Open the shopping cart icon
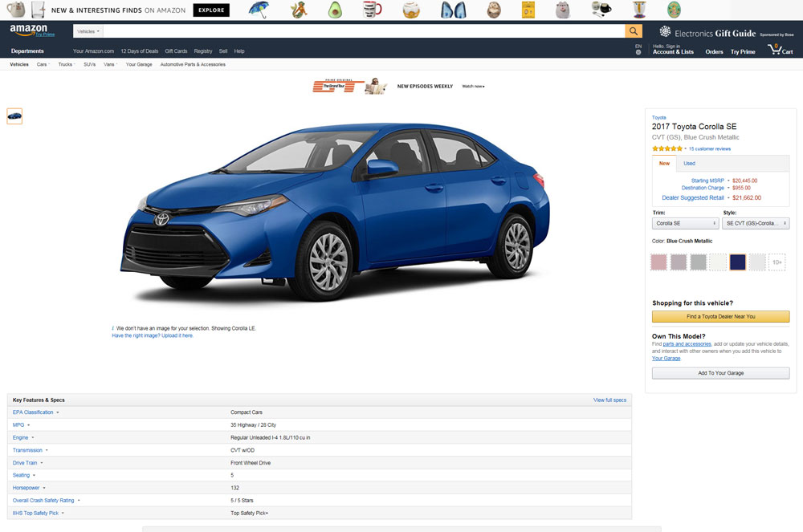This screenshot has height=532, width=803. click(x=780, y=50)
